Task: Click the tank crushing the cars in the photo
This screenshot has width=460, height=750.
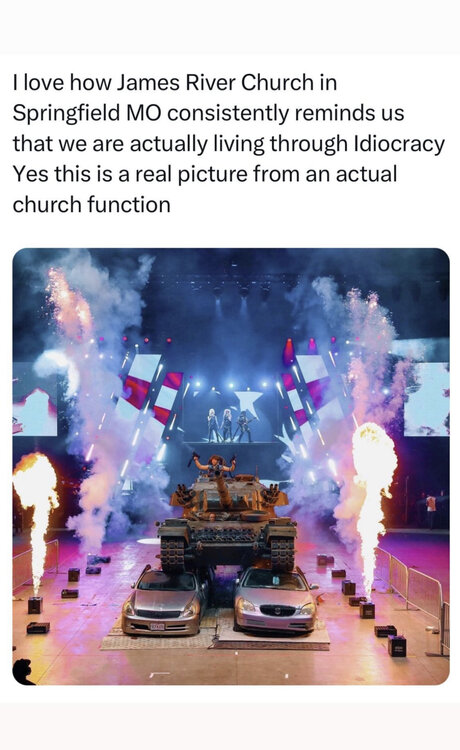Action: [x=227, y=521]
